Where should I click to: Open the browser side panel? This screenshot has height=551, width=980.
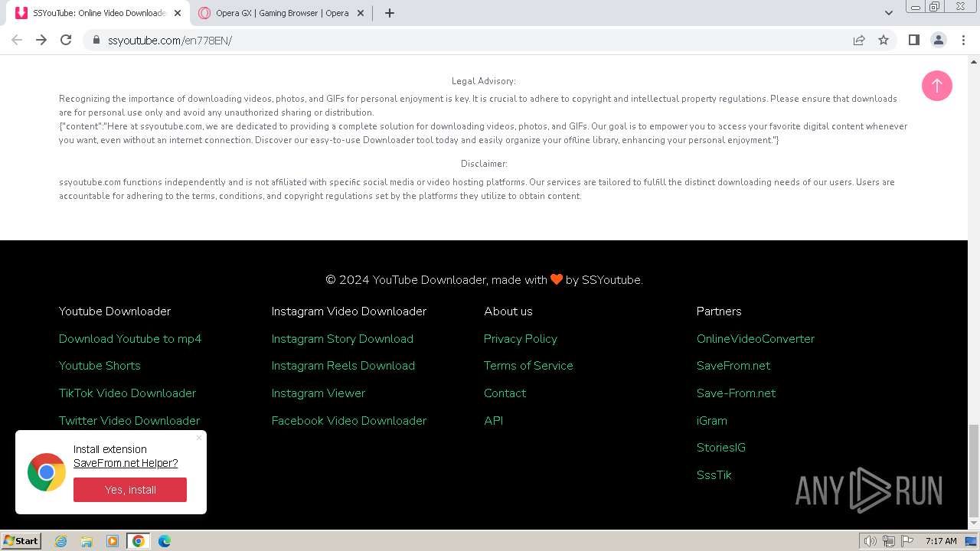click(x=913, y=40)
